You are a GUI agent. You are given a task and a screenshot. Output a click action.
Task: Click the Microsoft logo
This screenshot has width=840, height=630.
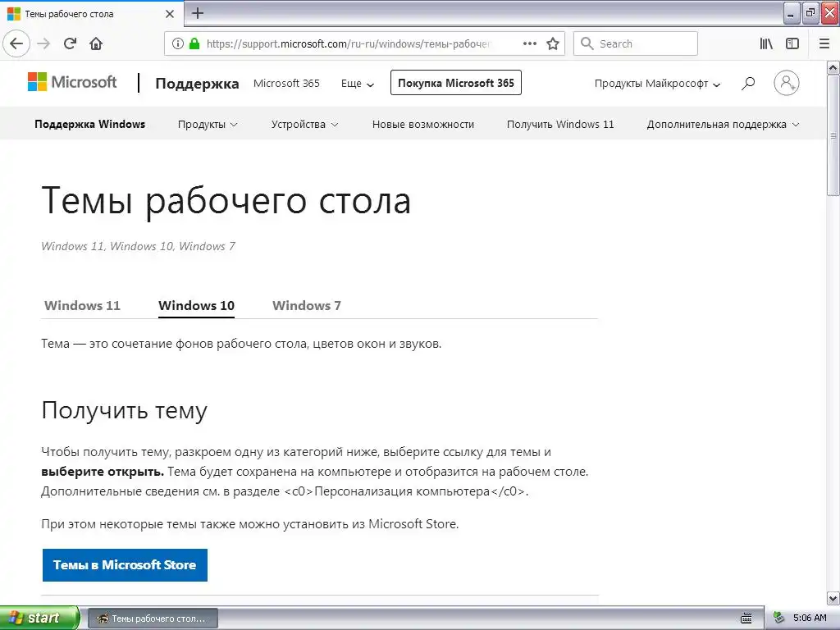(72, 82)
